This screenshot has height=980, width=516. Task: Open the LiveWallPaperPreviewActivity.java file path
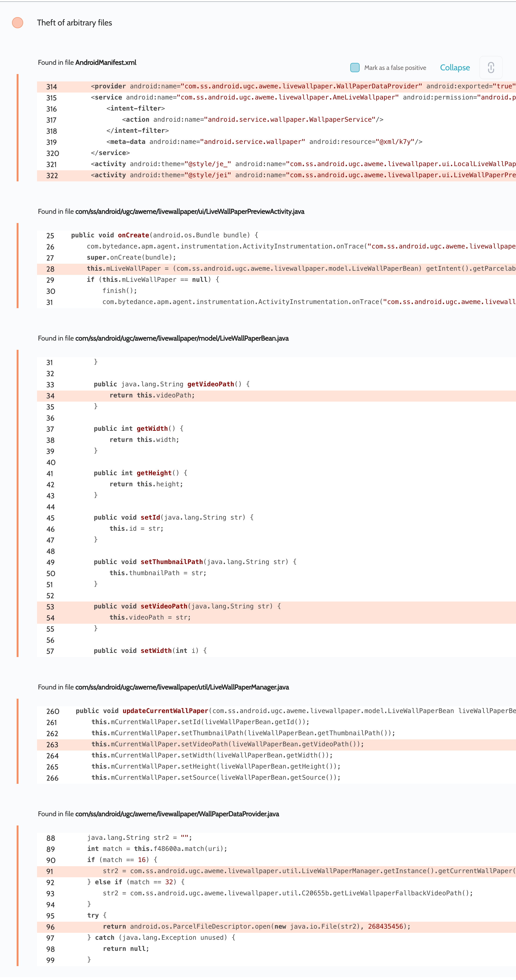[190, 211]
